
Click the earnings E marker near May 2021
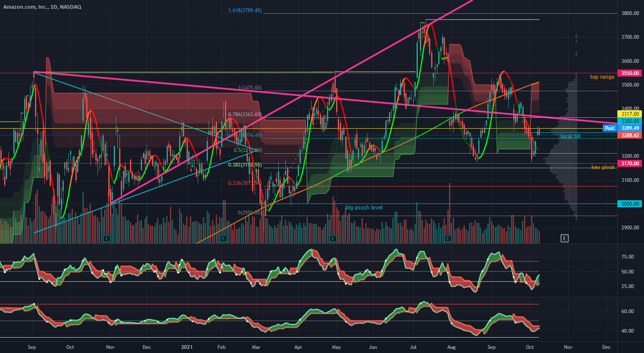(x=333, y=239)
